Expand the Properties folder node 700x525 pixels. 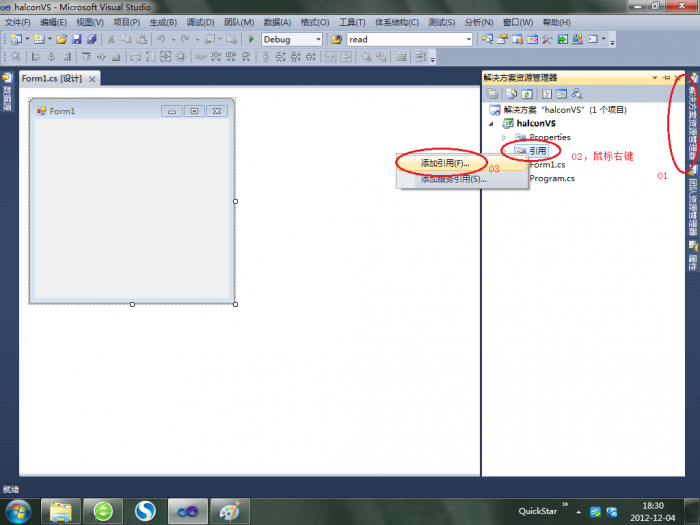coord(504,137)
